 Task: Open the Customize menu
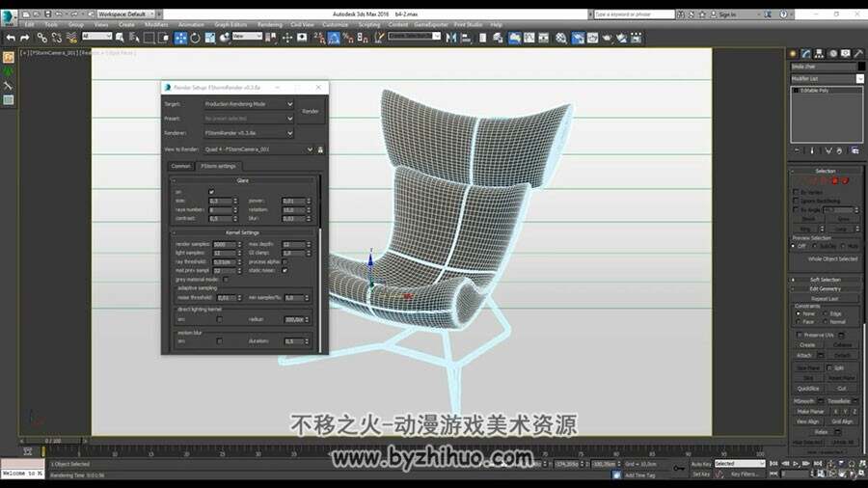point(336,25)
